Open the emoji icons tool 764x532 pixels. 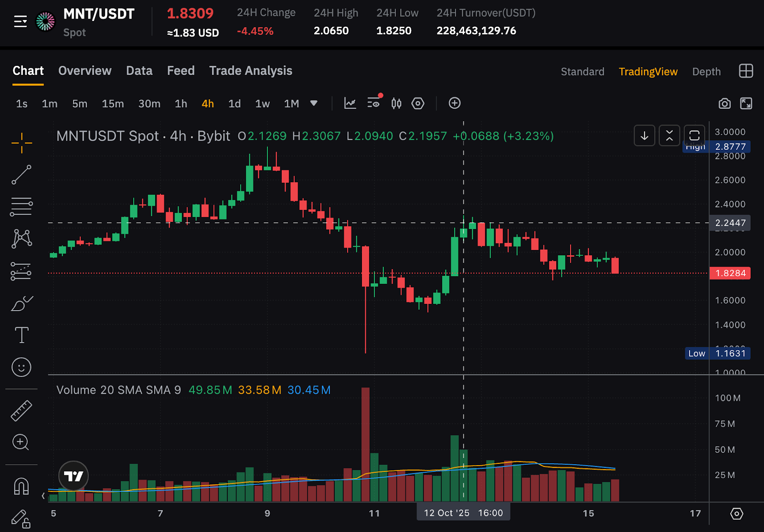(21, 367)
